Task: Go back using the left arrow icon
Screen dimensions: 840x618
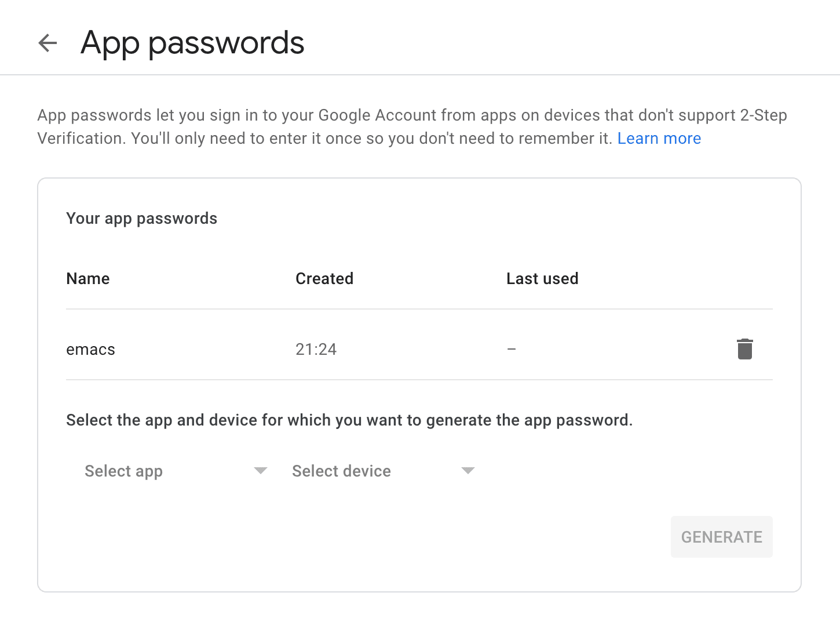Action: [x=48, y=43]
